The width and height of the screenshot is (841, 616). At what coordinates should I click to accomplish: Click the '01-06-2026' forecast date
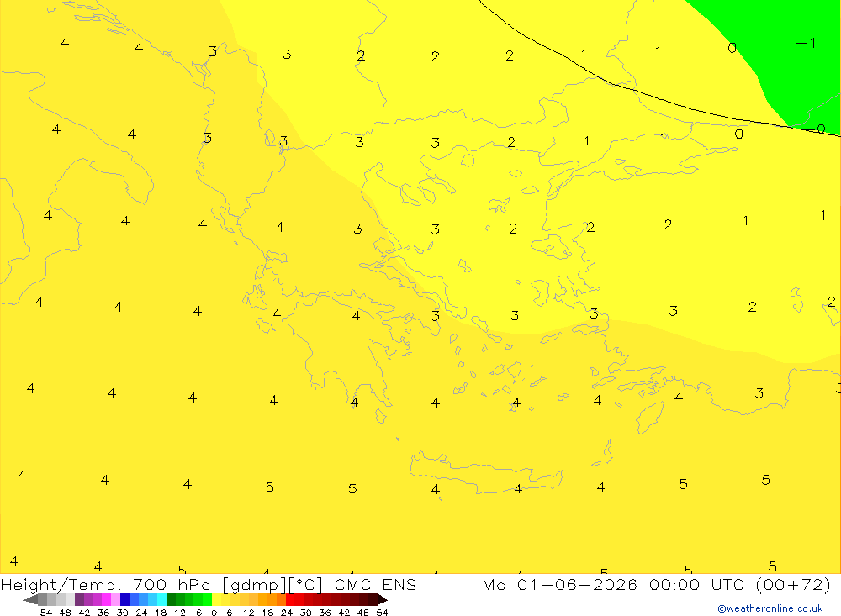[577, 584]
